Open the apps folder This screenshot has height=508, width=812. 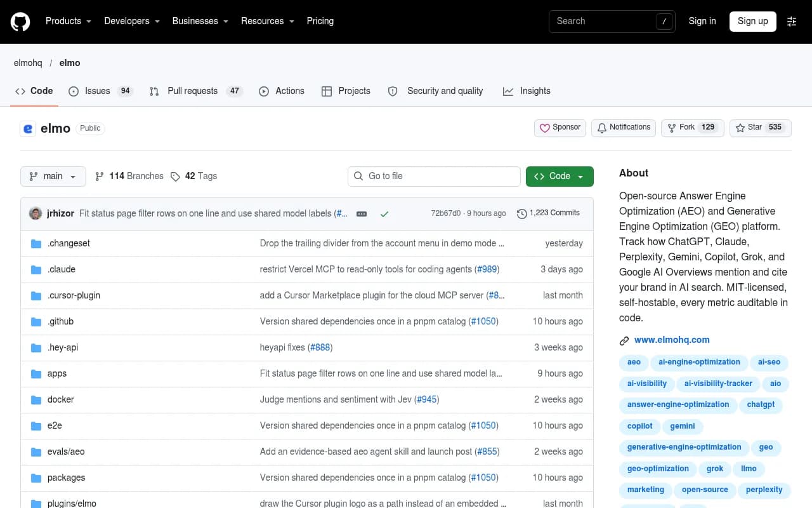tap(57, 373)
